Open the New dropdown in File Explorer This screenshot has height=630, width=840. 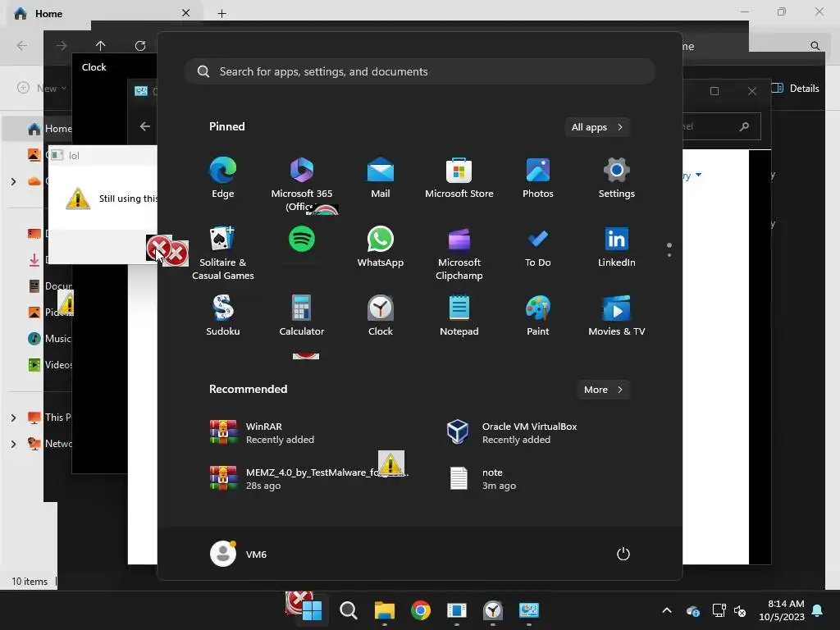pos(42,88)
